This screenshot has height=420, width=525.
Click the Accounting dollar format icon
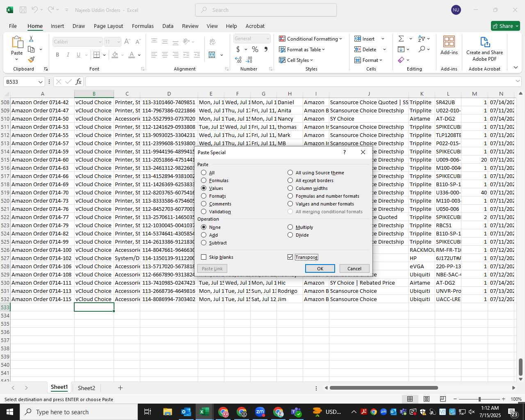click(x=238, y=49)
